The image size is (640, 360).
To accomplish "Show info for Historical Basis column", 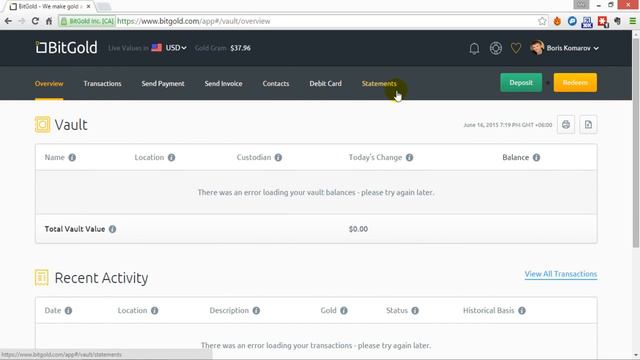I will [x=522, y=311].
